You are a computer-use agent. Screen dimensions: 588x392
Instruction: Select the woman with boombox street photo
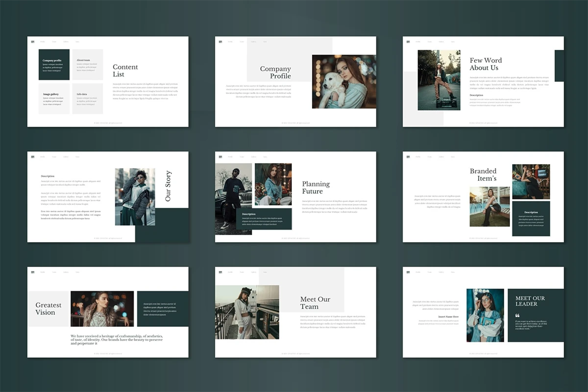(x=439, y=80)
